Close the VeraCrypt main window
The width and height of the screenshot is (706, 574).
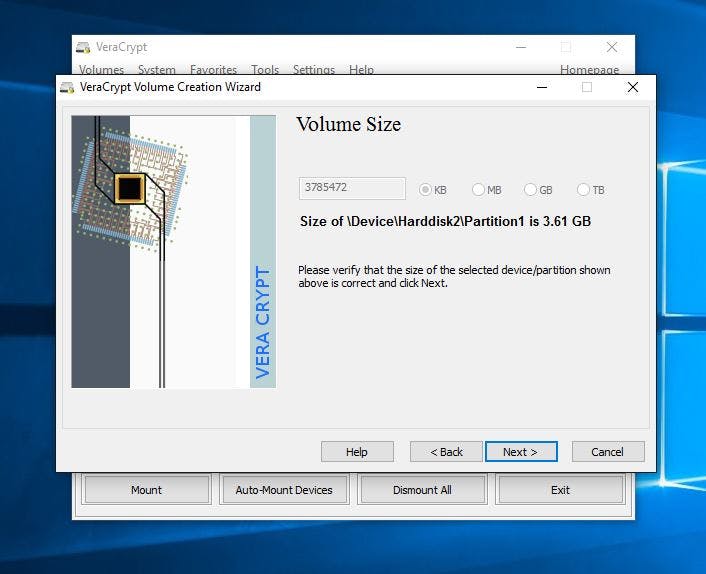[612, 47]
